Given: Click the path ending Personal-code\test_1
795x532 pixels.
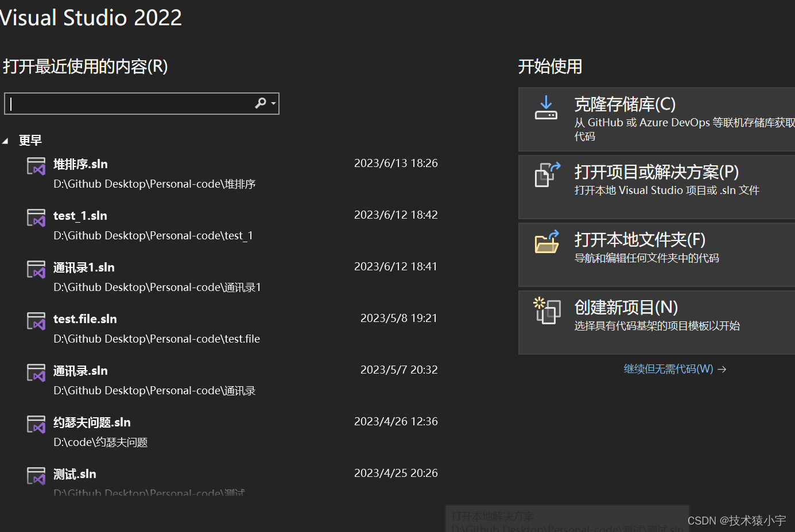Looking at the screenshot, I should point(153,236).
